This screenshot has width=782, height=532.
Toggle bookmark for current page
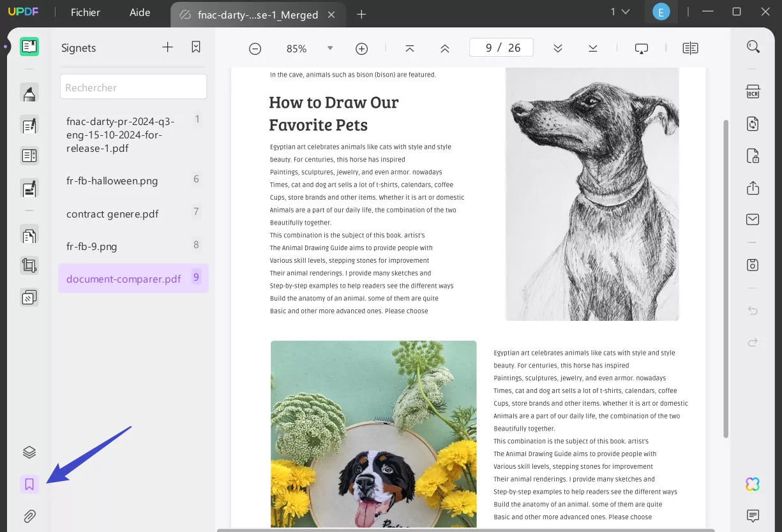(x=196, y=47)
